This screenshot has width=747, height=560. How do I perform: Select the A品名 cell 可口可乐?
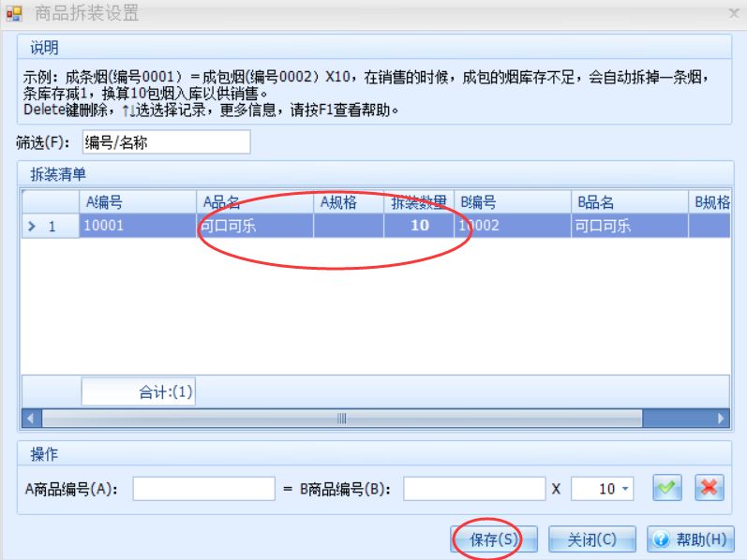coord(255,226)
